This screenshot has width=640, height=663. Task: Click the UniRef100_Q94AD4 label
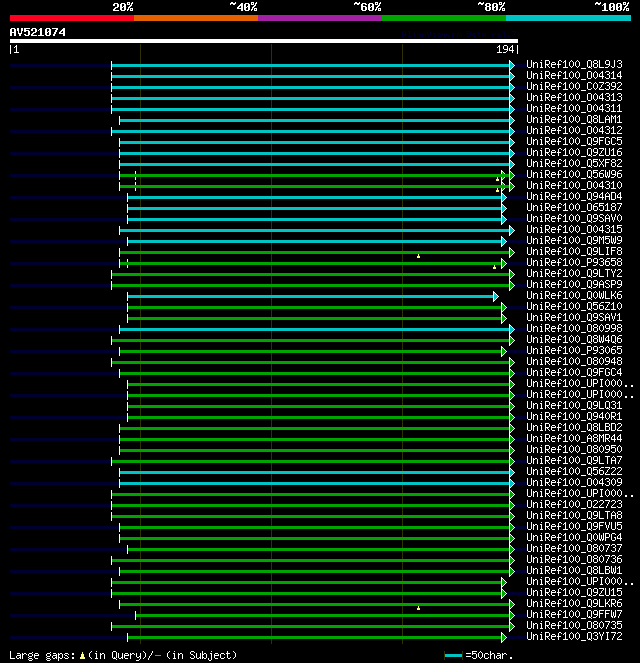[x=574, y=196]
